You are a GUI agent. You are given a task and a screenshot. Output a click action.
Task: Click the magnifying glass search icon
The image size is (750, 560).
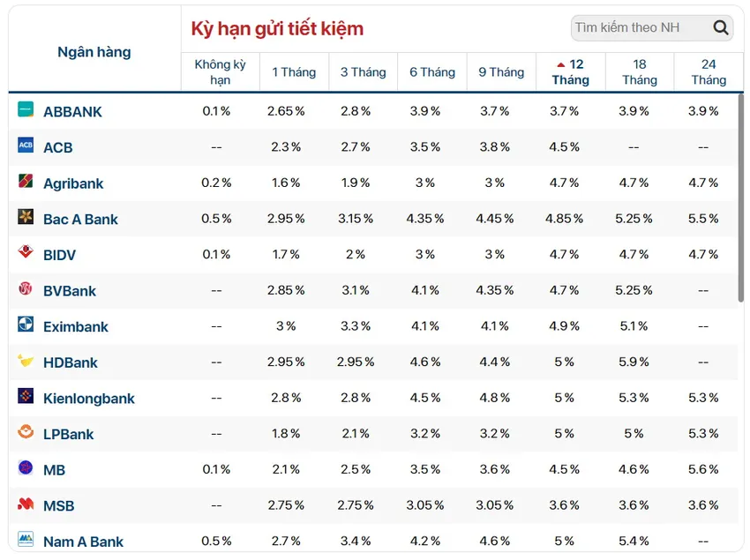click(720, 27)
